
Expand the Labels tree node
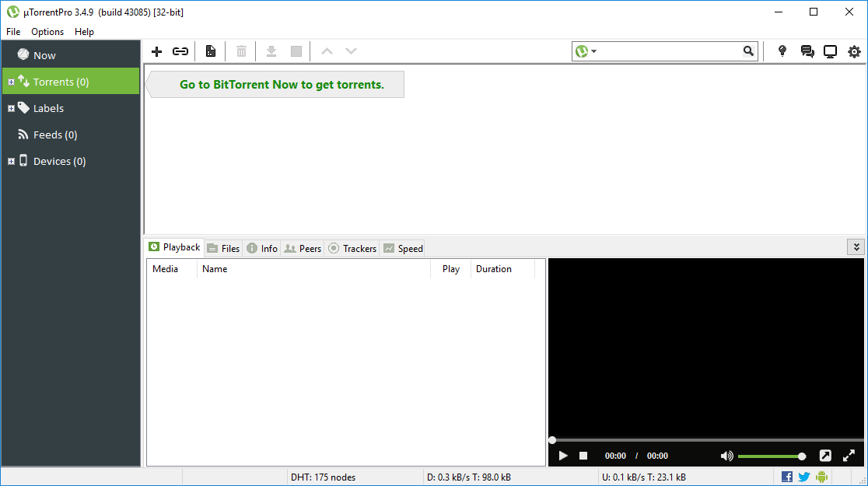point(11,109)
